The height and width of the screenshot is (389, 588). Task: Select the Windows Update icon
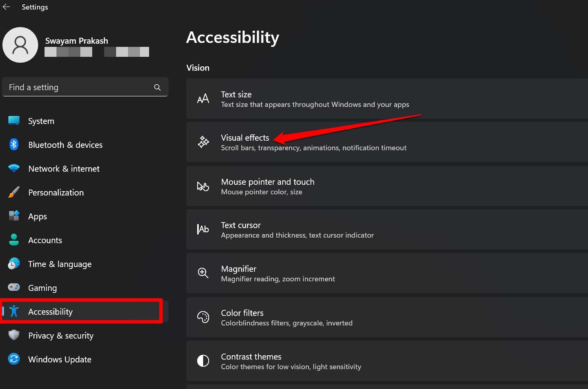click(14, 359)
